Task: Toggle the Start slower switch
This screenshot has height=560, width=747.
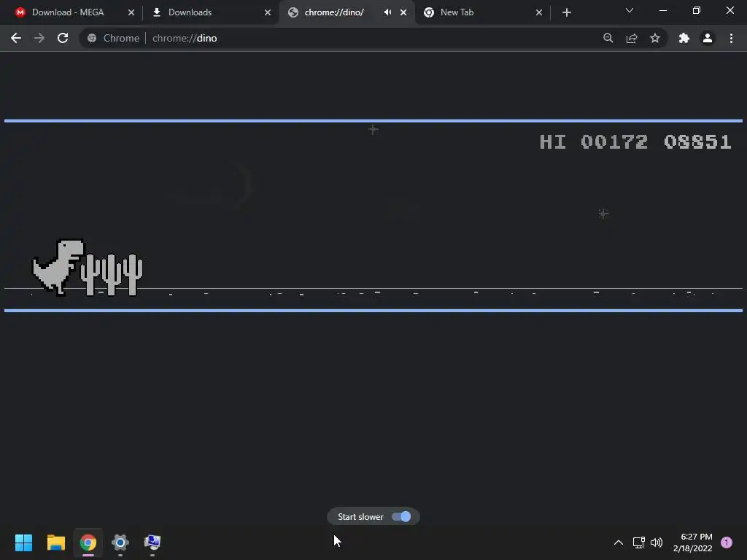Action: pyautogui.click(x=401, y=517)
